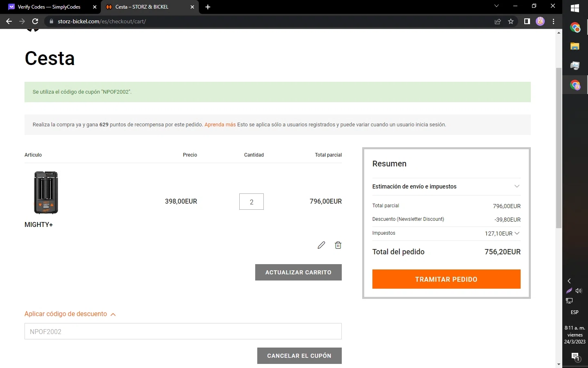Click the quantity field showing 2
Viewport: 588px width, 368px height.
pyautogui.click(x=252, y=202)
